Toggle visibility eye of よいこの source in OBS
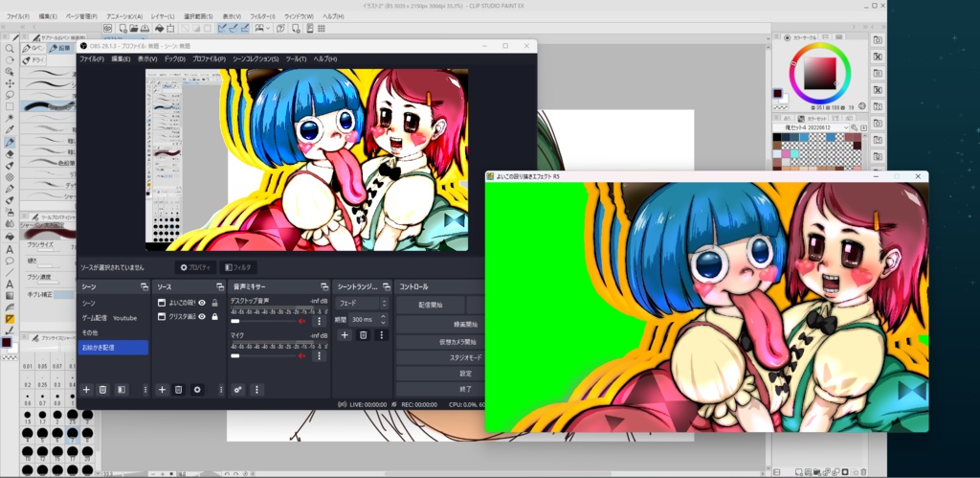 [202, 303]
